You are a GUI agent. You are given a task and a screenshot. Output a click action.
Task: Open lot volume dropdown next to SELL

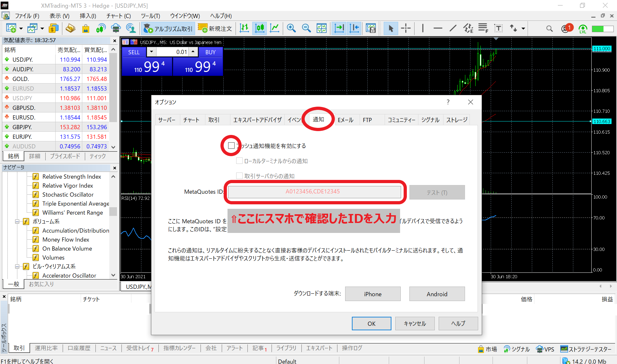tap(151, 52)
